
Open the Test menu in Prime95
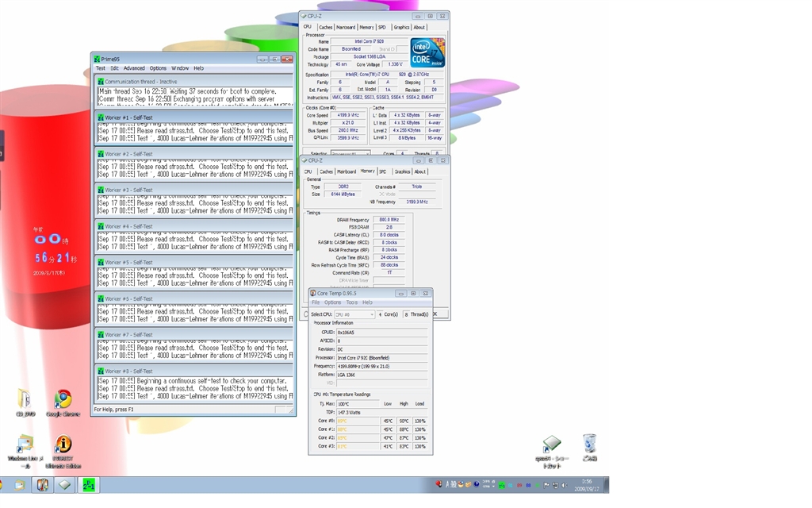101,68
